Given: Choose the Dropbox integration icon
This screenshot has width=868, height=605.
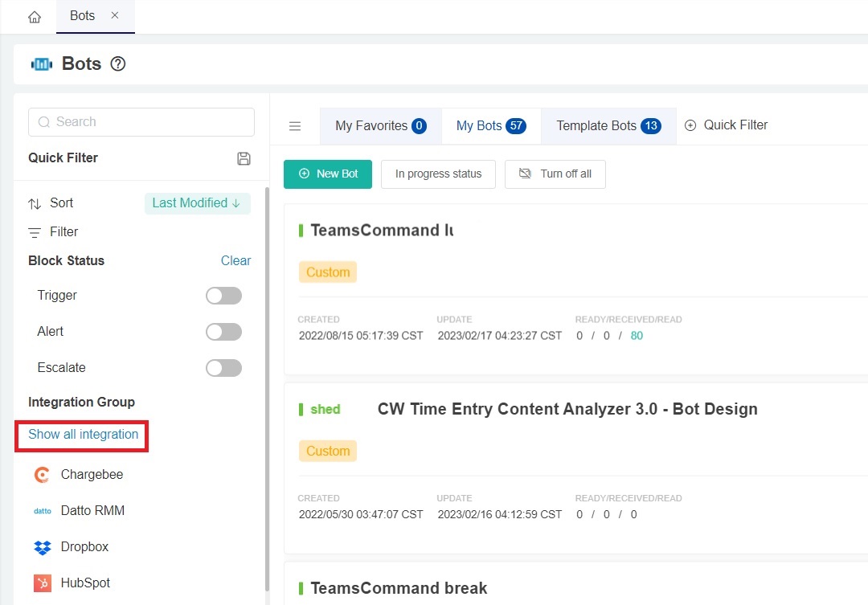Looking at the screenshot, I should pyautogui.click(x=43, y=547).
